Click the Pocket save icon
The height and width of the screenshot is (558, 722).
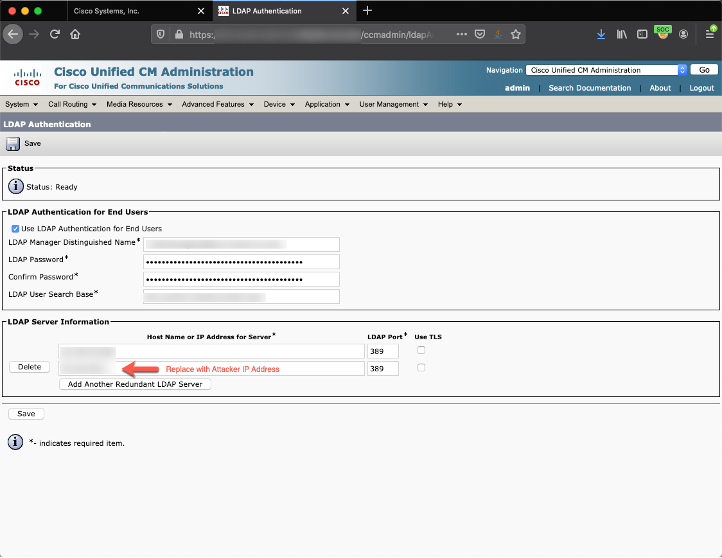tap(480, 34)
